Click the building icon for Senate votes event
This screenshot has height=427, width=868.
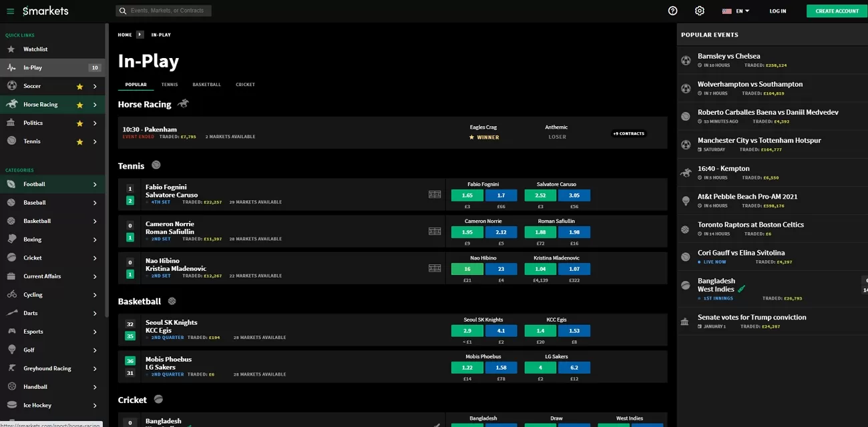685,322
